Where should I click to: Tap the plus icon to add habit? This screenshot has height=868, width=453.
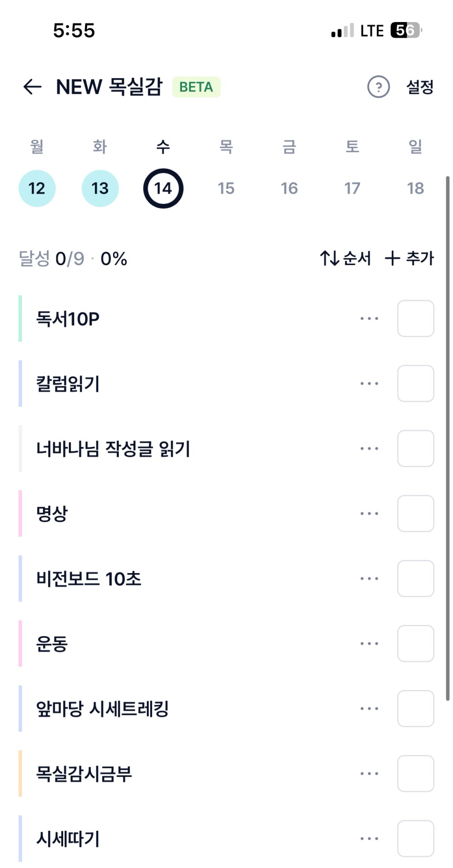392,258
